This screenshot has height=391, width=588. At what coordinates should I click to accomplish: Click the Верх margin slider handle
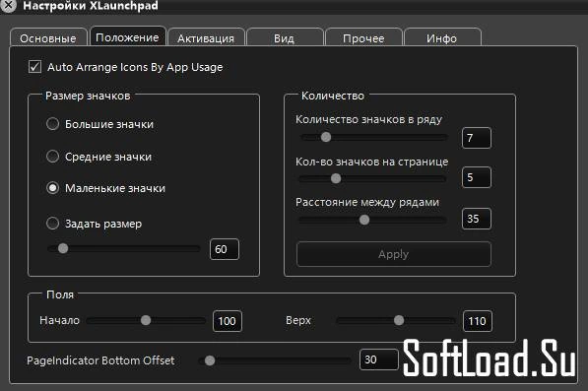tap(399, 320)
